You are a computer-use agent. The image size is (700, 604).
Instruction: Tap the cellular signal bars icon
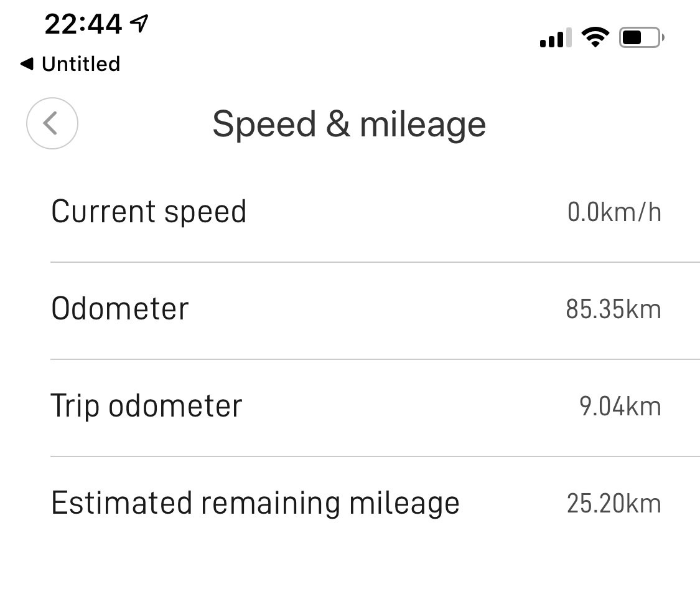(556, 39)
